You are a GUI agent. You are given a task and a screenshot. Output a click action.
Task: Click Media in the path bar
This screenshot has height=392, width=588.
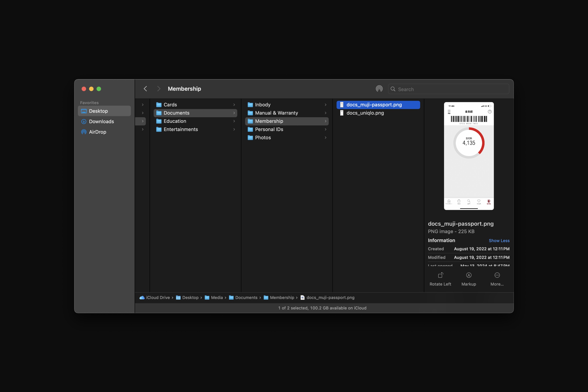(216, 298)
